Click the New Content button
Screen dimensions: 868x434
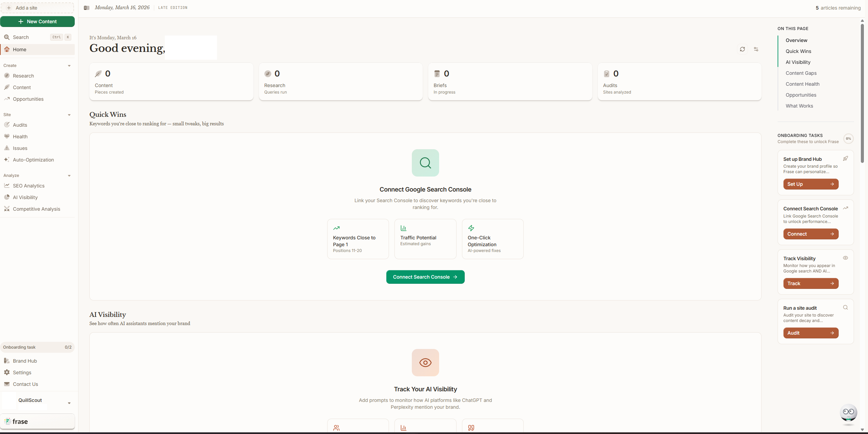coord(38,21)
